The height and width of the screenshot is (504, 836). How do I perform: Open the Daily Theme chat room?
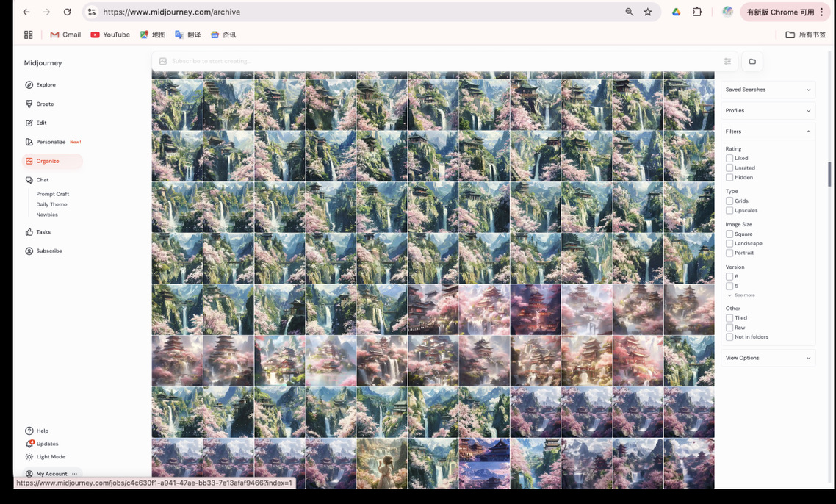[51, 204]
